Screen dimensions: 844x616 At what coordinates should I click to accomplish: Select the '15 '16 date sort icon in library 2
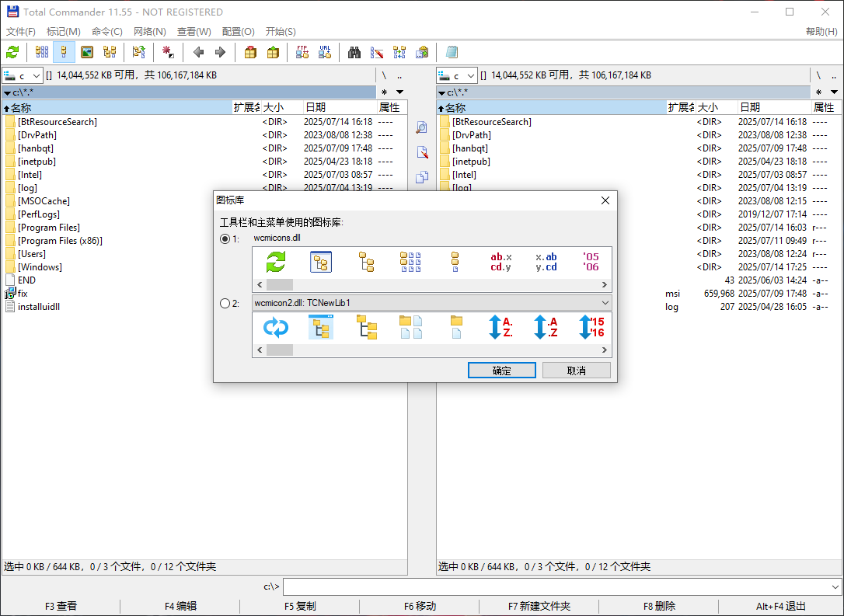click(x=591, y=327)
